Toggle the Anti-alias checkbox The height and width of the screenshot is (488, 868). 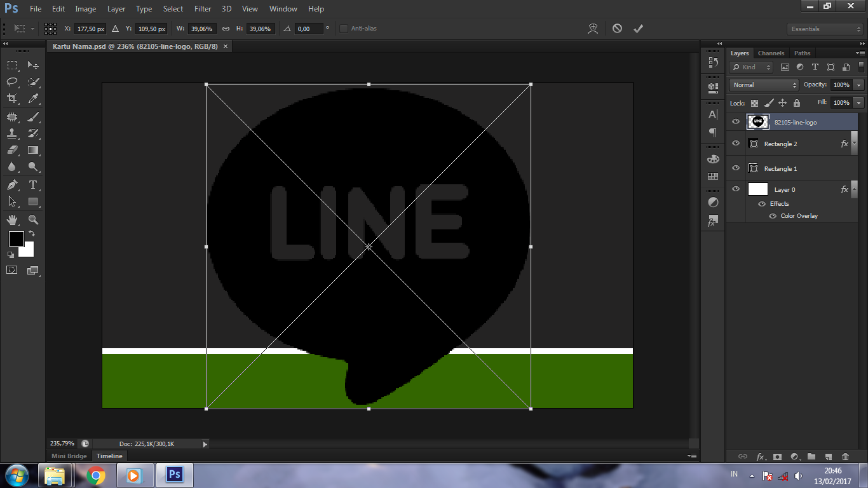(344, 29)
